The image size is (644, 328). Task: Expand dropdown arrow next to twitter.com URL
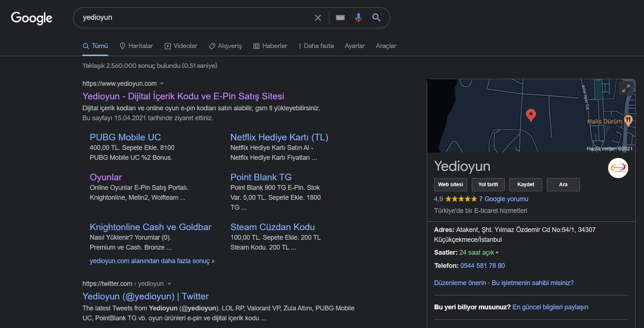(x=169, y=284)
